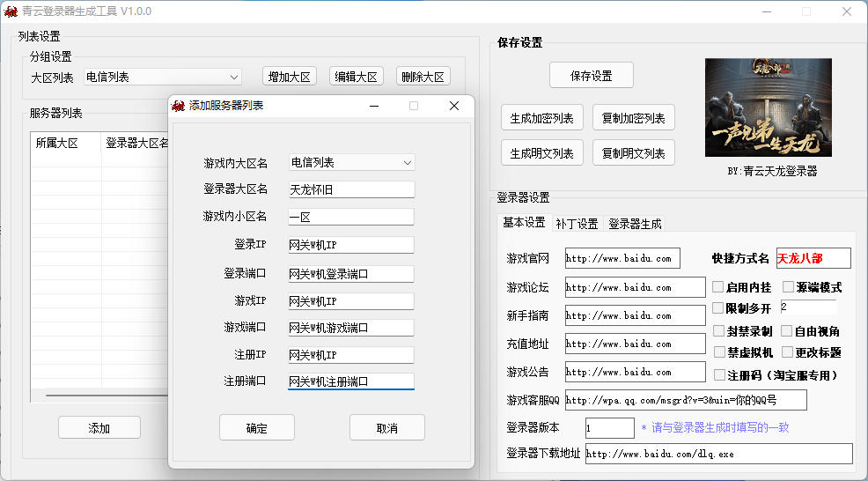Click the dialog's crab app icon
Viewport: 868px width, 481px height.
pyautogui.click(x=179, y=106)
